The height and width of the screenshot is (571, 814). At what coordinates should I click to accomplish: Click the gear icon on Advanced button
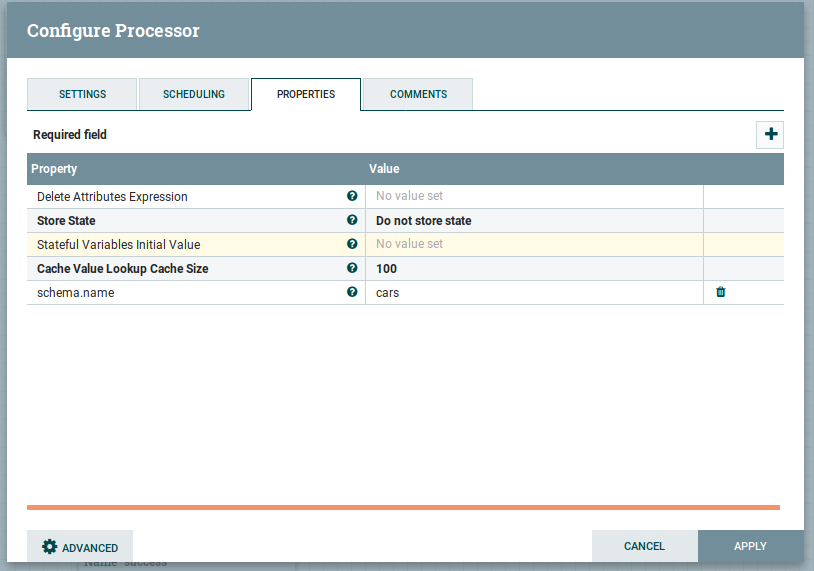point(49,547)
